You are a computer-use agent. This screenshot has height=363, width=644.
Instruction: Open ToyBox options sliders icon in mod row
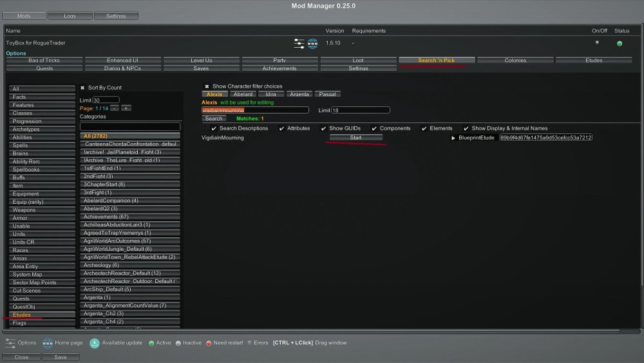click(299, 43)
